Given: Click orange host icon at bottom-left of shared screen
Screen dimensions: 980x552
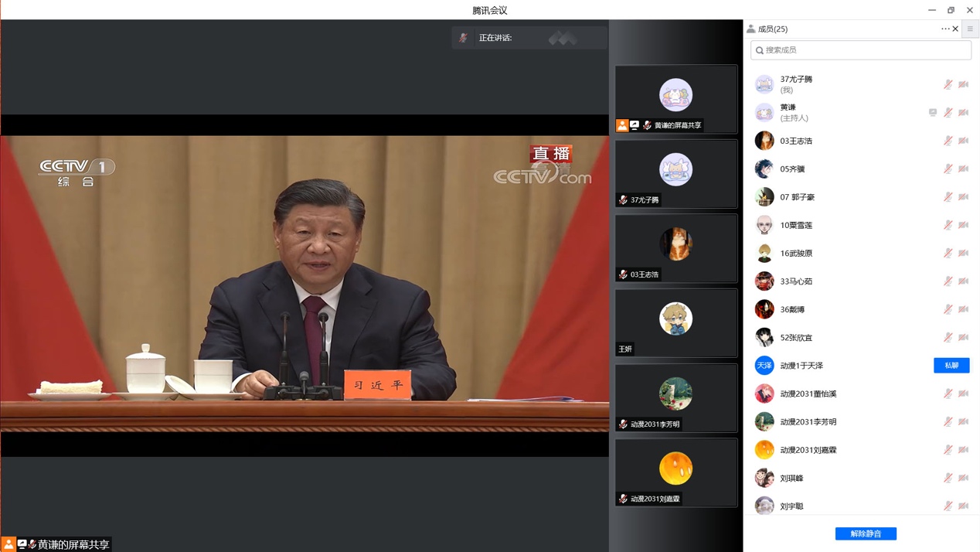Looking at the screenshot, I should tap(9, 544).
